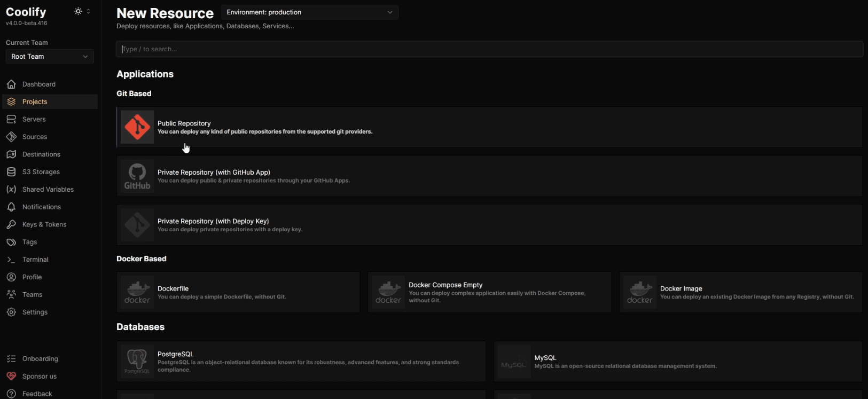Click the Coolify logo title

click(x=26, y=12)
